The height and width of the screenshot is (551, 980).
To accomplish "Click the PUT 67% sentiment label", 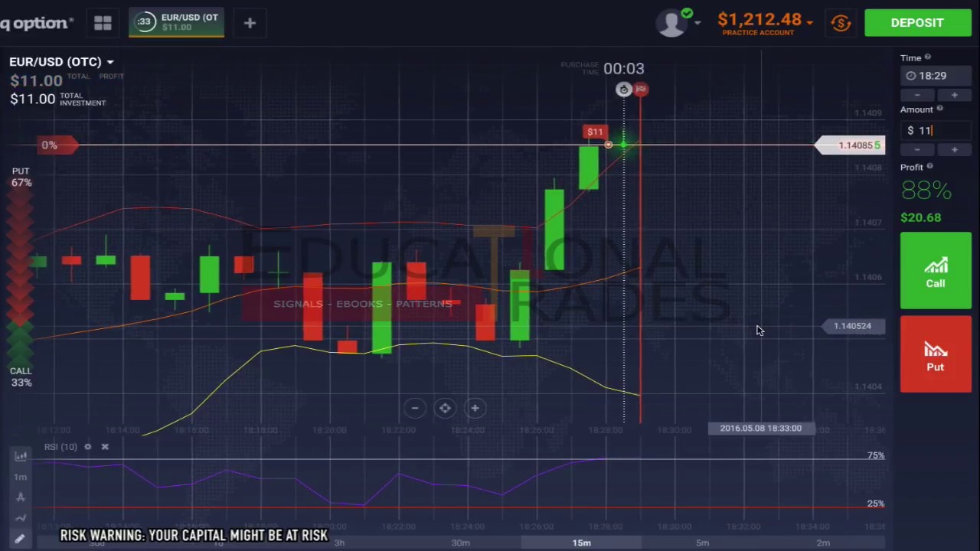I will [x=21, y=178].
